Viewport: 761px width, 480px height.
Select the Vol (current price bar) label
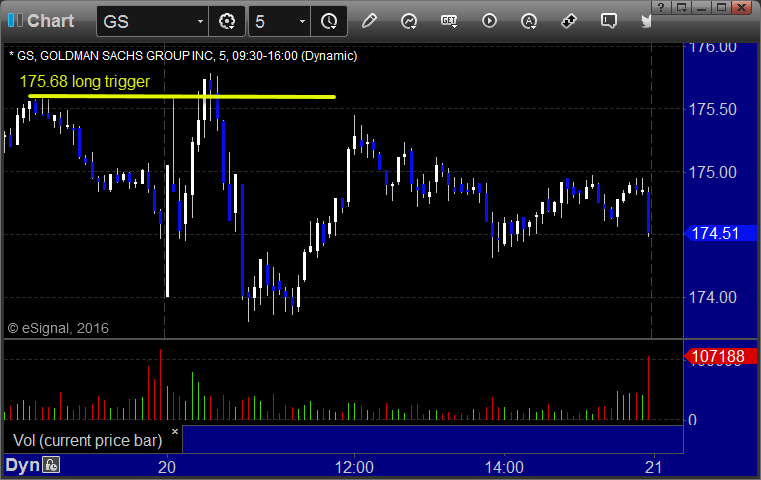point(87,441)
